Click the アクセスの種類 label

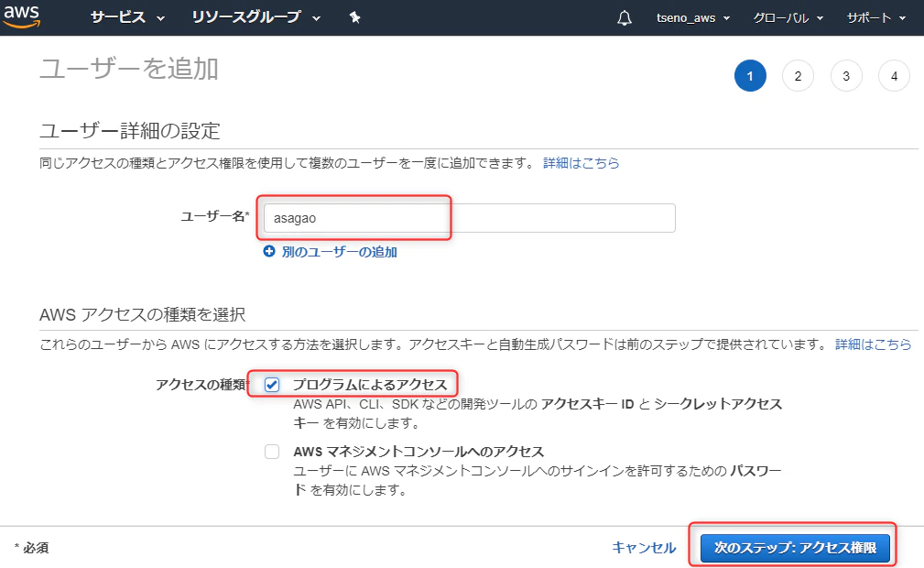click(x=201, y=385)
